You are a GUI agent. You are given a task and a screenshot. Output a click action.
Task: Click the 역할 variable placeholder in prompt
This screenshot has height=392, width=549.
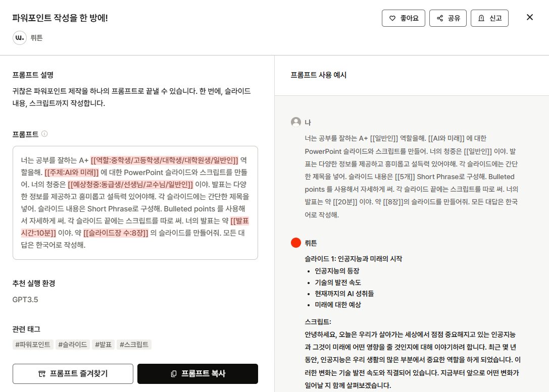(164, 160)
